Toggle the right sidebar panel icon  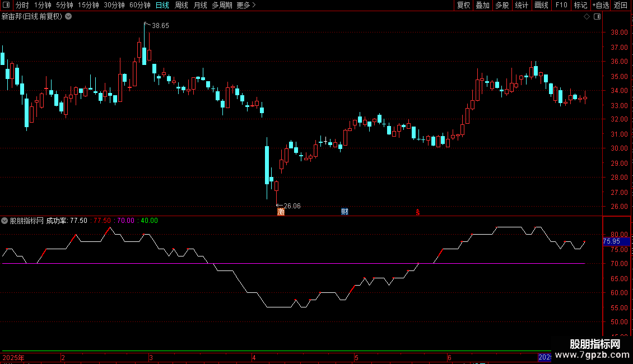(x=597, y=17)
